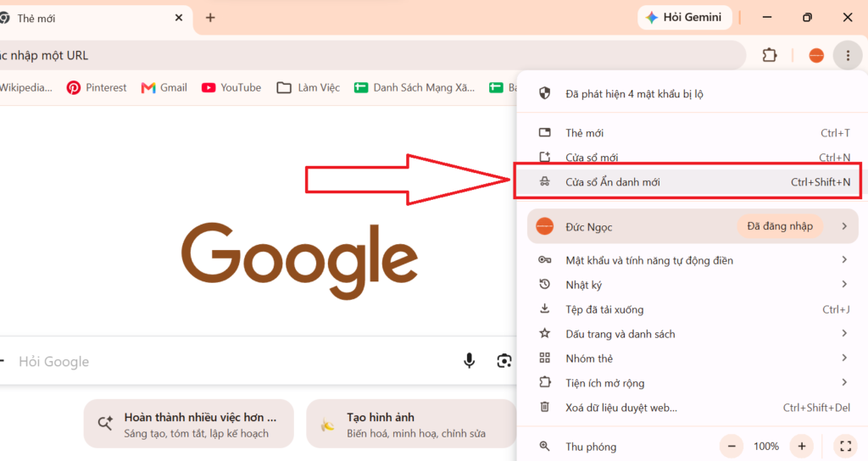Open the Danh Sách Mạng Xã bookmark

coord(415,87)
